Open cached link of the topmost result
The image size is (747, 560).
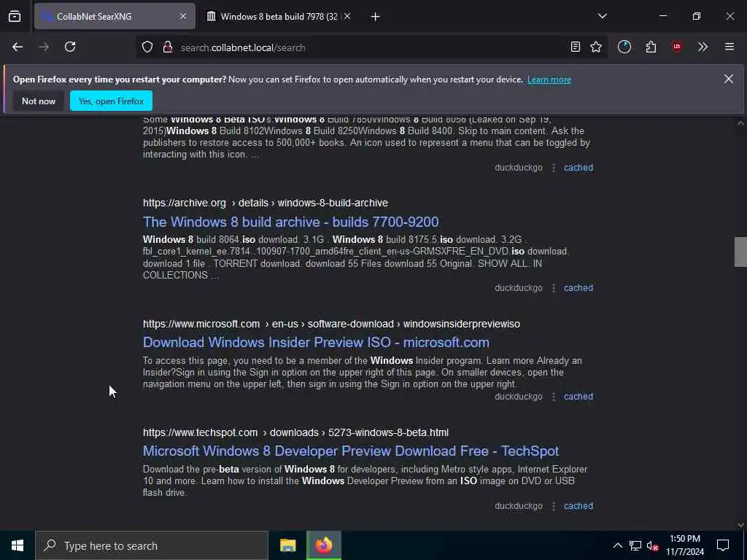pyautogui.click(x=578, y=168)
